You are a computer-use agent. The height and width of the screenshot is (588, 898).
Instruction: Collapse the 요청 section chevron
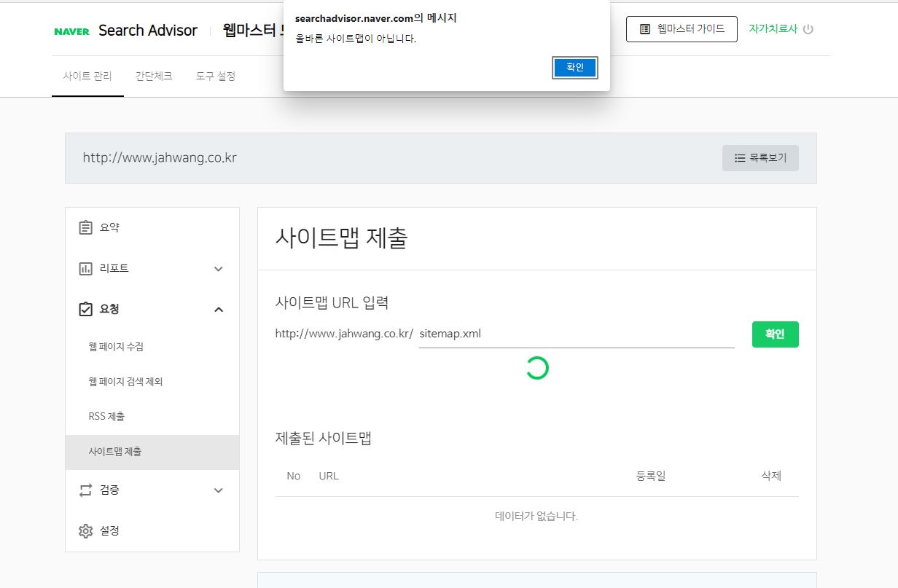(218, 310)
